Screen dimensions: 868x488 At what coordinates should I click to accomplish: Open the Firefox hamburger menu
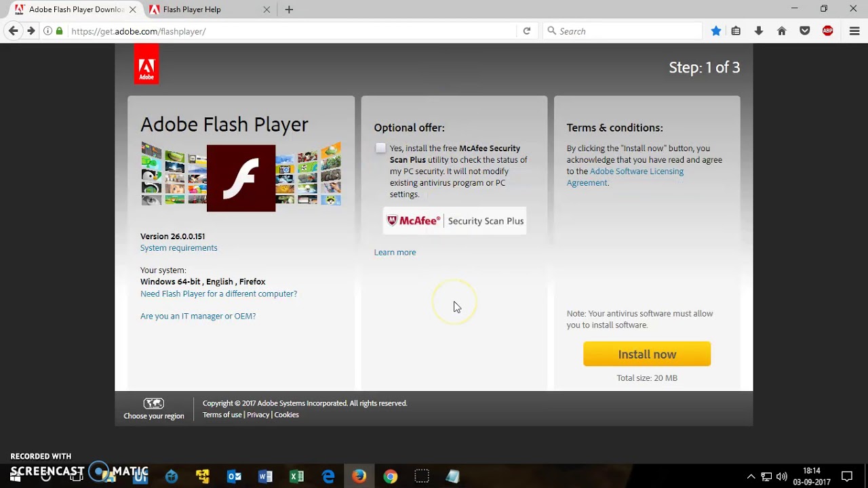tap(854, 31)
